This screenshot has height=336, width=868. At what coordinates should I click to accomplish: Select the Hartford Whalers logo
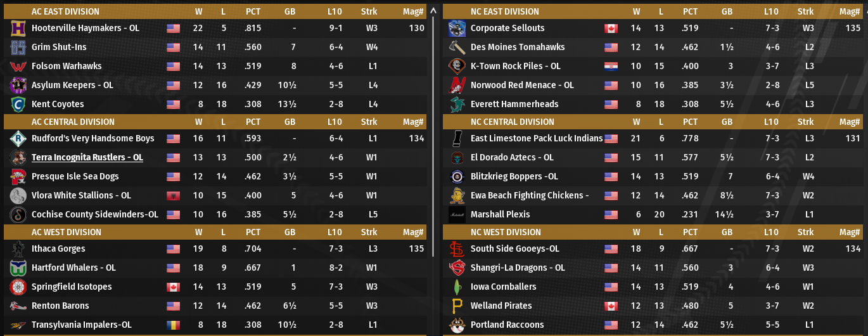coord(18,268)
